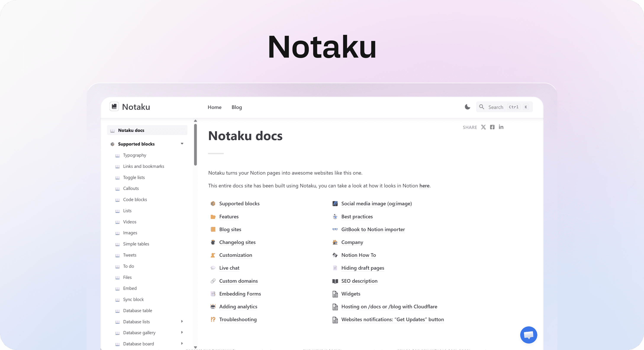Expand the Database board sidebar item
Screen dimensions: 644x350
pos(182,344)
